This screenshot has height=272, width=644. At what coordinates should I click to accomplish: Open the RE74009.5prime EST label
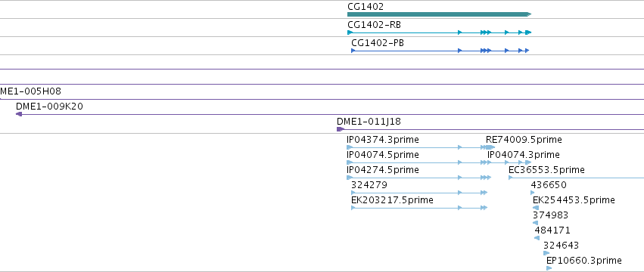524,140
